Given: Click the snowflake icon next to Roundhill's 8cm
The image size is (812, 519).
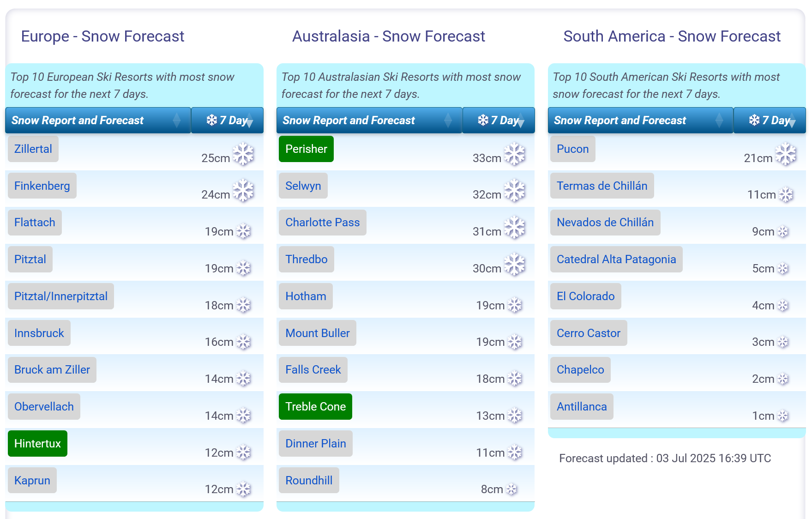Looking at the screenshot, I should [511, 489].
